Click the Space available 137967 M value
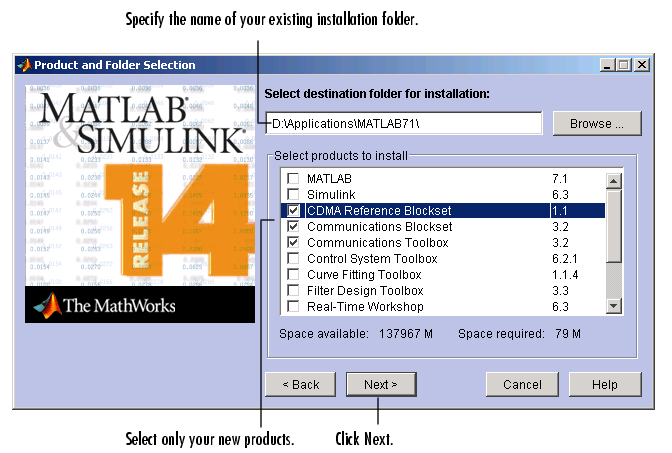The image size is (672, 453). tap(405, 333)
